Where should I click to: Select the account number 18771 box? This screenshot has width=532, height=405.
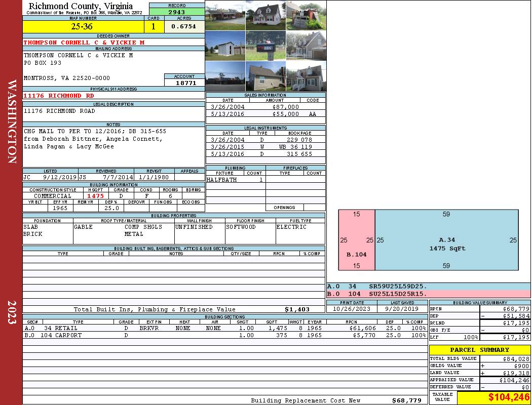tap(185, 83)
